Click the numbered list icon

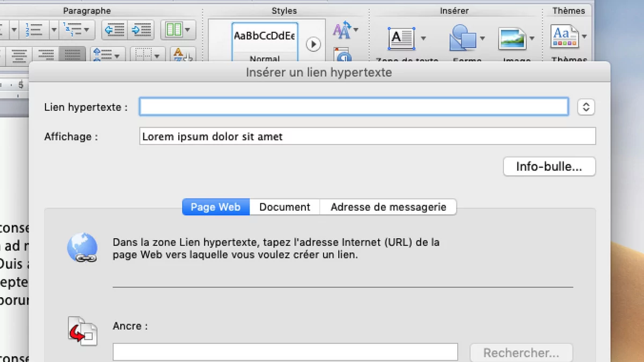[34, 30]
